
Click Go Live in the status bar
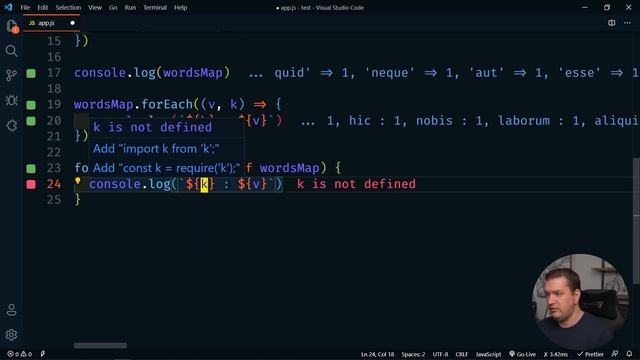522,354
